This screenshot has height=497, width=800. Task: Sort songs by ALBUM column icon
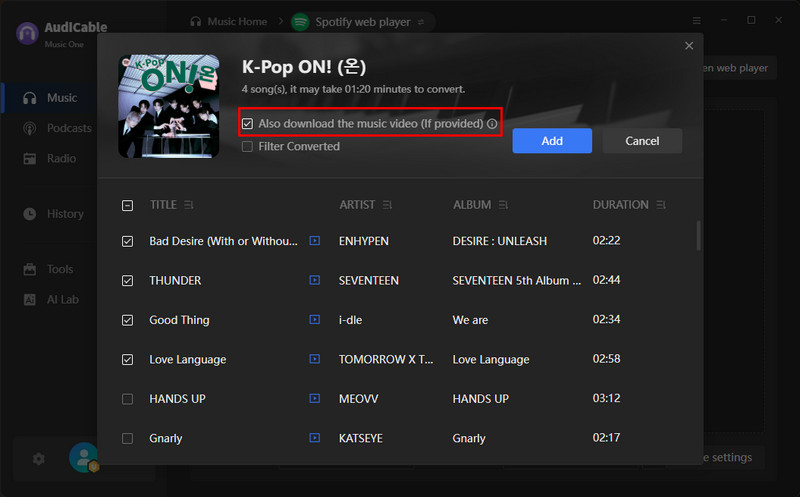point(503,205)
